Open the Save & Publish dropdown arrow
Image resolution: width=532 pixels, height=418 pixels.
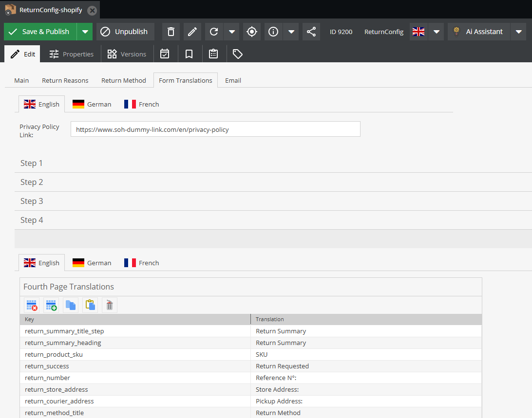click(x=85, y=32)
